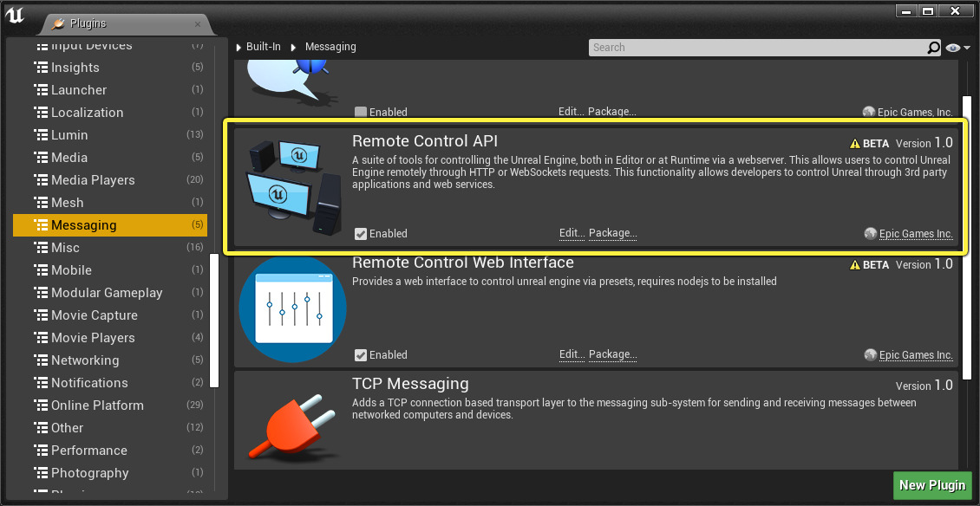Click the Messaging breadcrumb arrow
This screenshot has height=506, width=980.
click(x=296, y=47)
